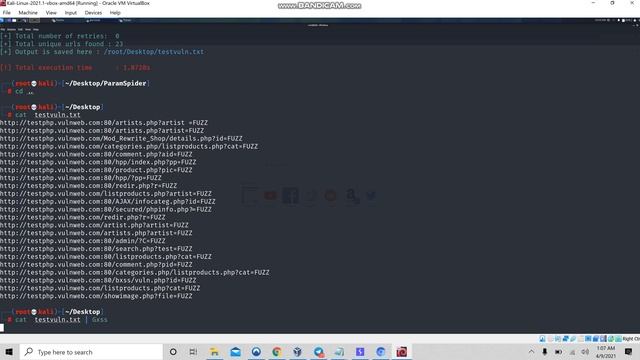Click the 'Total execution time' line
The height and width of the screenshot is (360, 640).
(x=75, y=68)
